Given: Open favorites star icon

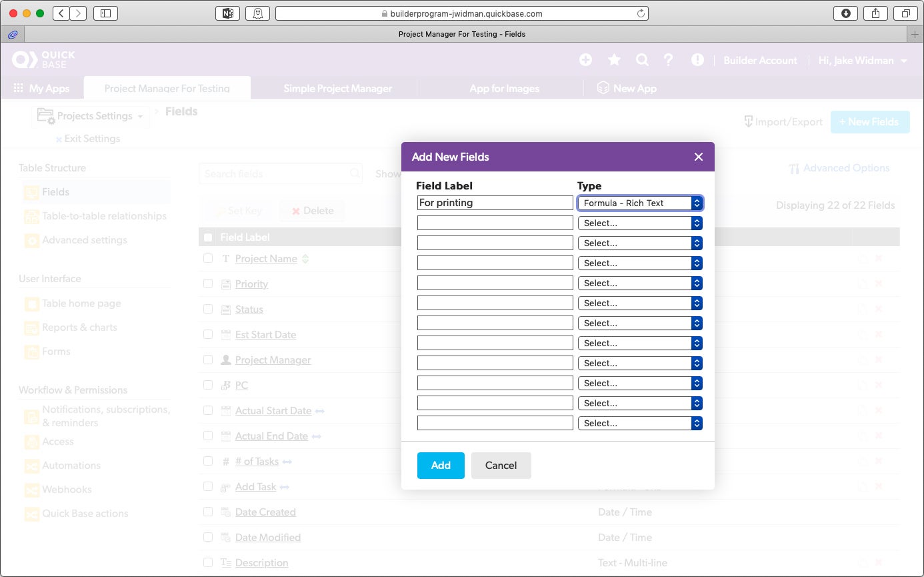Looking at the screenshot, I should 614,60.
